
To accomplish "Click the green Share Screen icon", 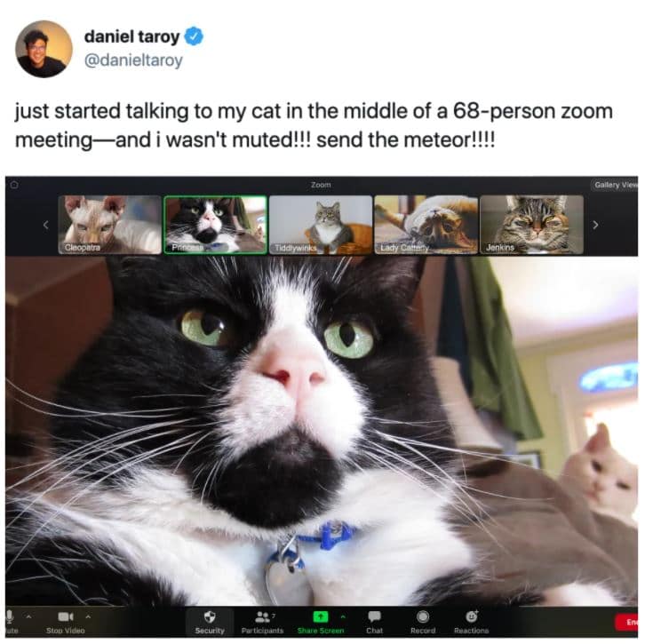I will pyautogui.click(x=321, y=616).
